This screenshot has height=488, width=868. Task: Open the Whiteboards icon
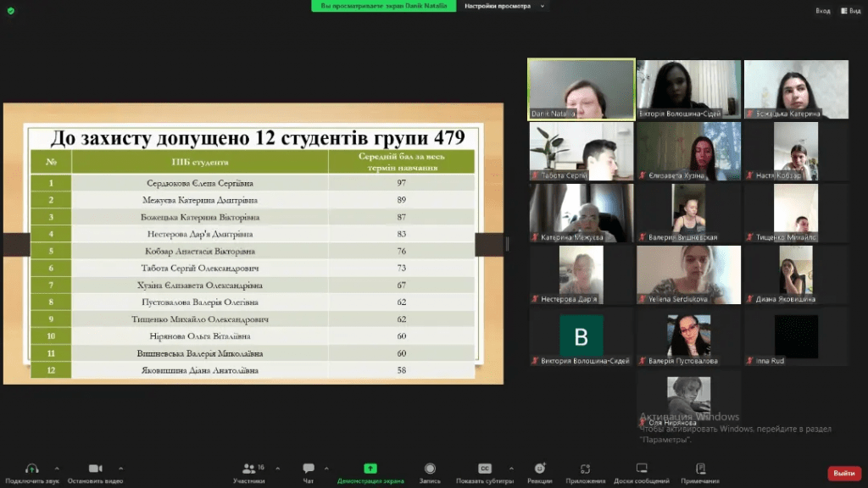click(642, 469)
